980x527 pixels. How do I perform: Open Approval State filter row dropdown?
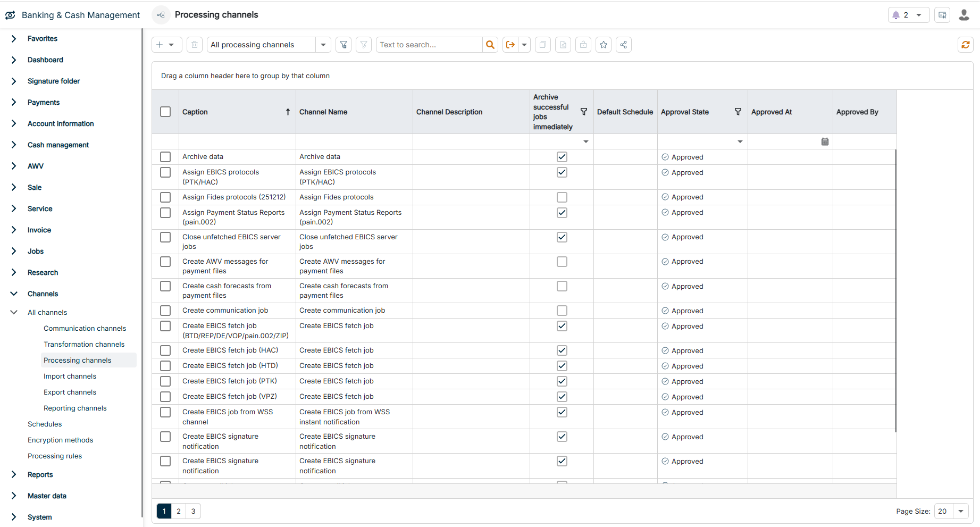740,141
